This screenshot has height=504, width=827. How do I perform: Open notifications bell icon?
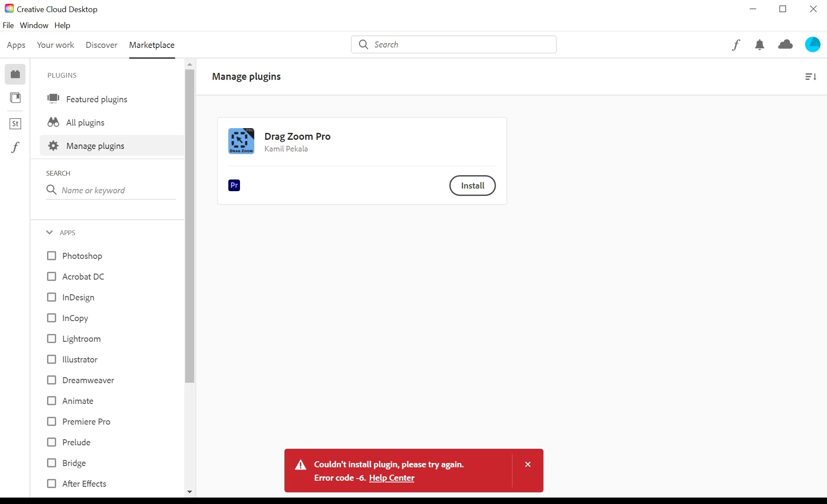(x=760, y=44)
